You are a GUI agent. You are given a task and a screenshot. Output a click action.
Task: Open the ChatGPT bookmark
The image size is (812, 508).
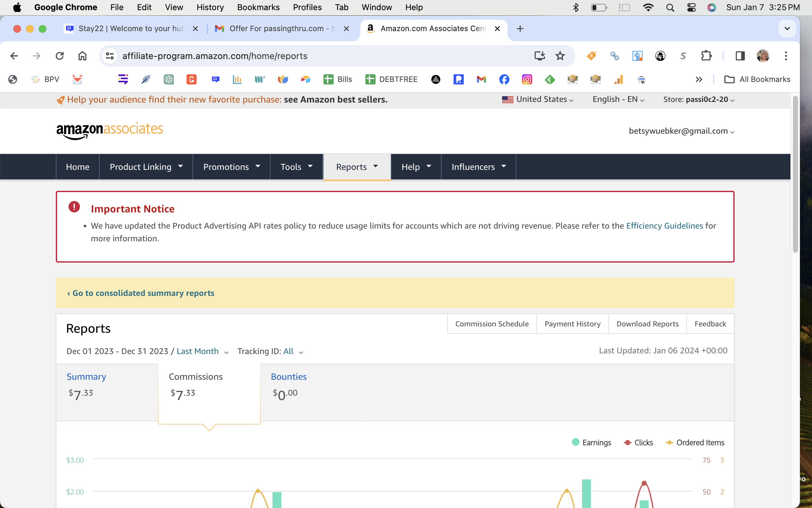pos(168,79)
